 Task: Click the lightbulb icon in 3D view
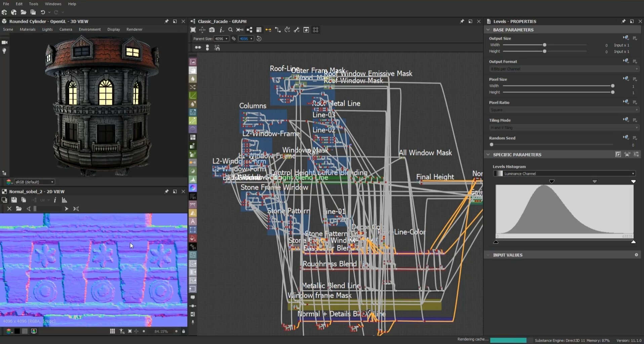(4, 51)
